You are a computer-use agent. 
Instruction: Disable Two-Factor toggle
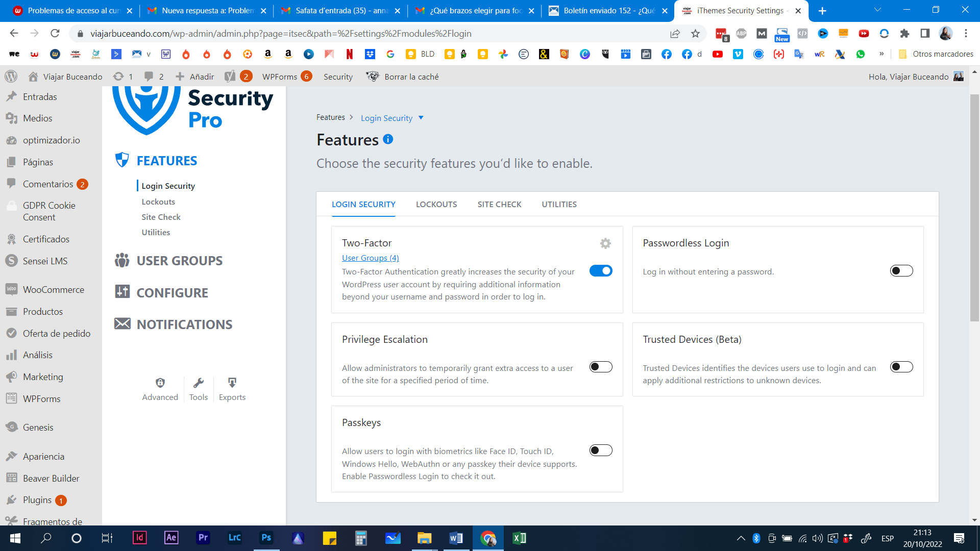click(601, 271)
